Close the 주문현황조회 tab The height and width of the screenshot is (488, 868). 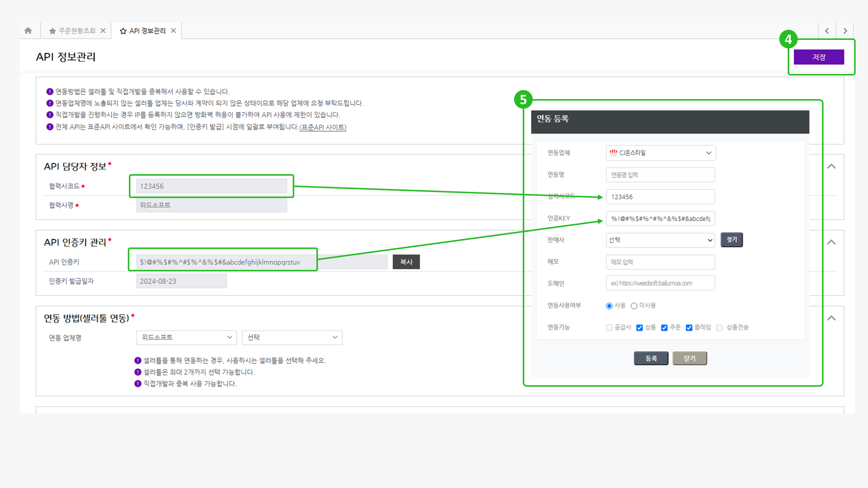(x=103, y=31)
